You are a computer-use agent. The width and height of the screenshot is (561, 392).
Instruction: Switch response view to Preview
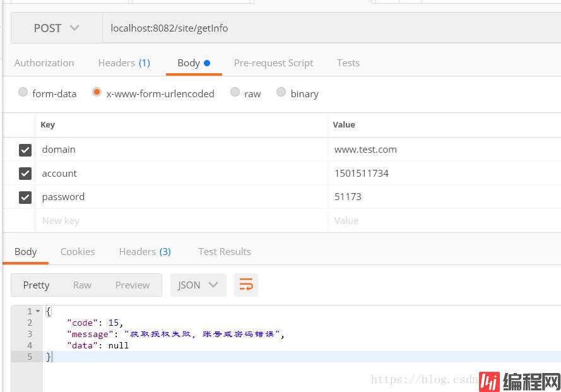point(132,285)
